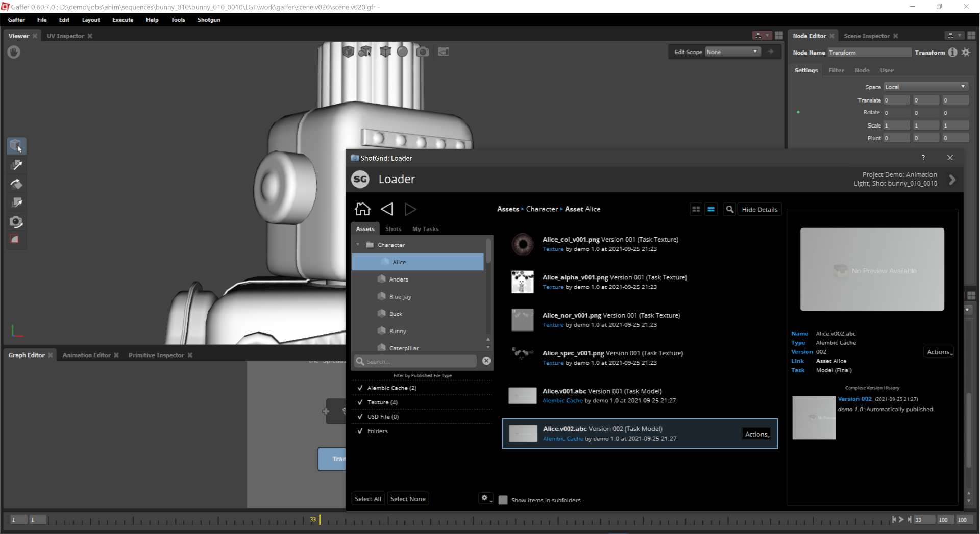Click the Select None button

click(x=408, y=499)
